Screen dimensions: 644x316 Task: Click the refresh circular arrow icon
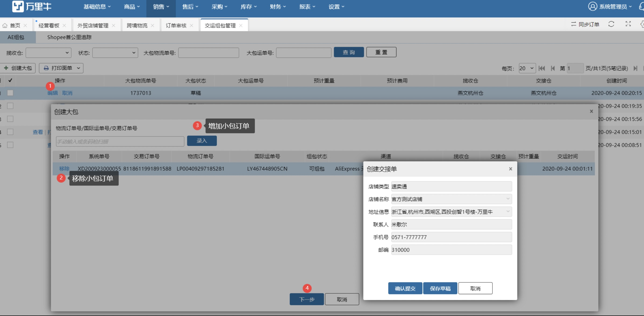[x=611, y=24]
